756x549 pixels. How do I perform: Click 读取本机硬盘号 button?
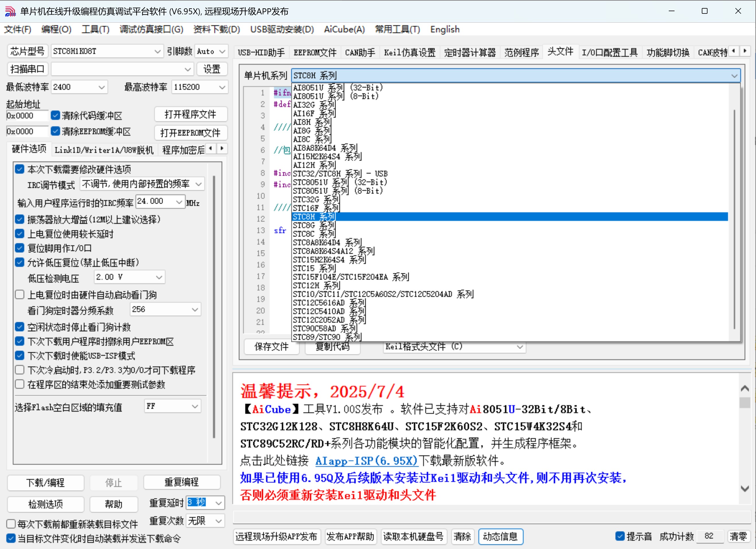413,536
